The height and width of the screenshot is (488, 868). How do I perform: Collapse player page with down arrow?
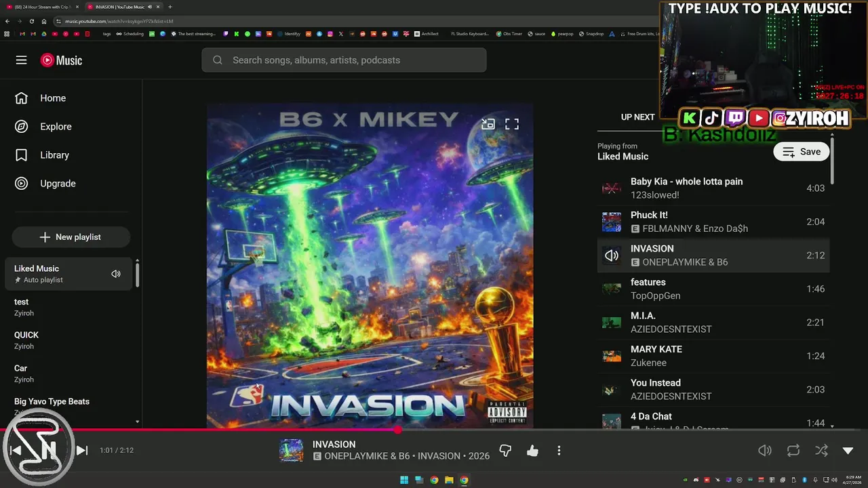(x=848, y=450)
